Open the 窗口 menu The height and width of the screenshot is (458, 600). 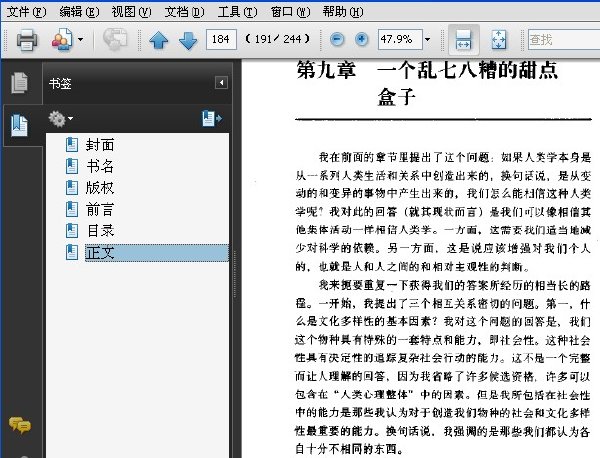pos(290,12)
